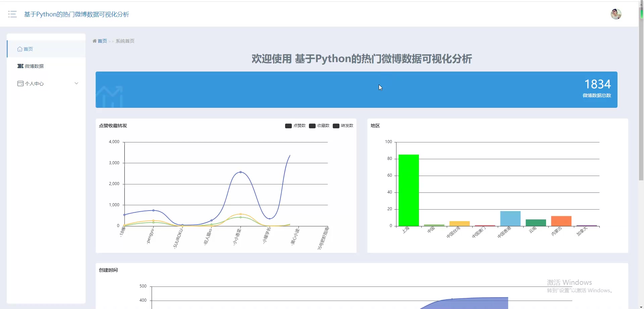Toggle the 收藏数 legend series
This screenshot has height=309, width=644.
pyautogui.click(x=319, y=126)
